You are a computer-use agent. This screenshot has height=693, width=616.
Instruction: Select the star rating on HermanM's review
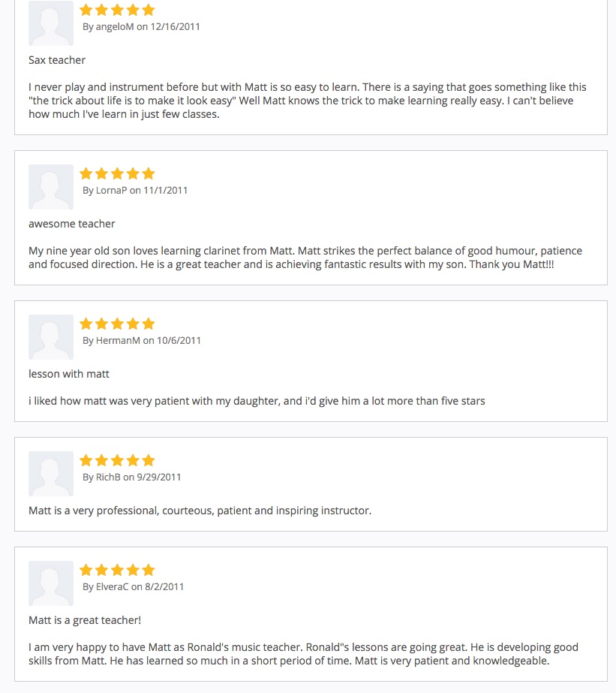point(117,324)
